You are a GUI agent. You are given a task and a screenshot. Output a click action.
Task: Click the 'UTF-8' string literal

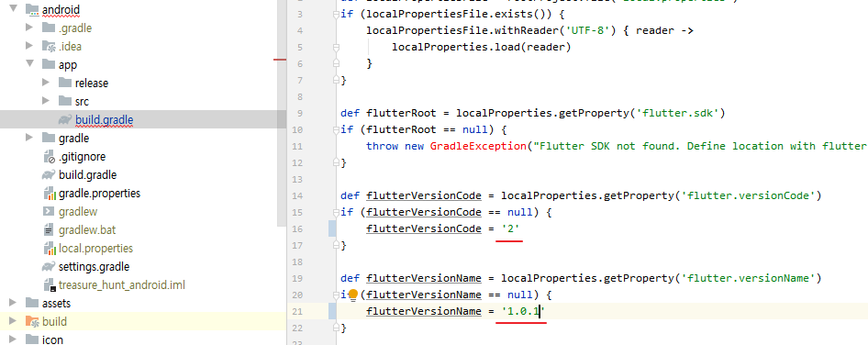tap(587, 30)
